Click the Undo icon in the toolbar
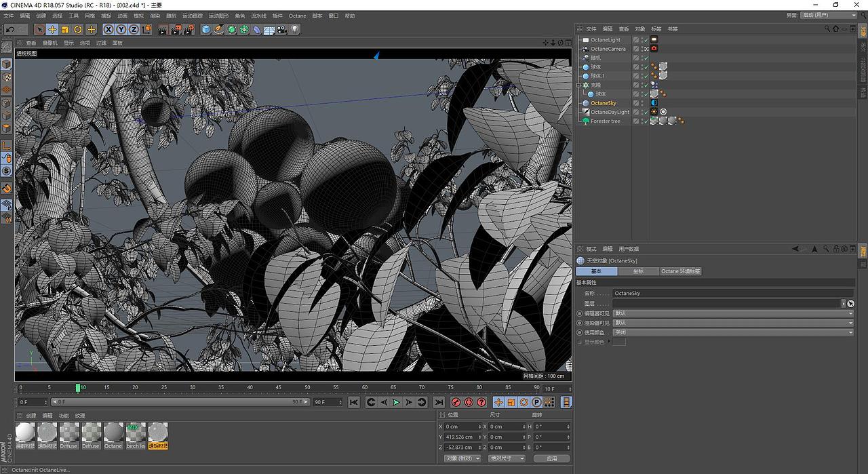 9,29
